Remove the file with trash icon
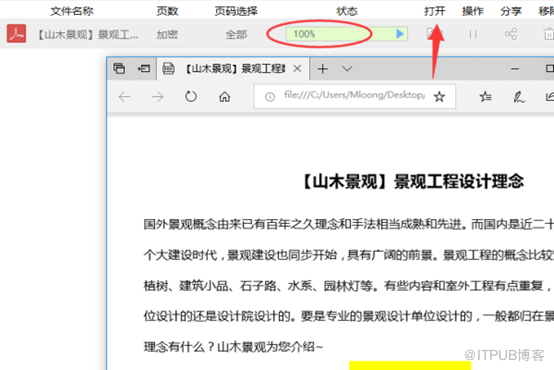This screenshot has width=554, height=370. pos(549,34)
